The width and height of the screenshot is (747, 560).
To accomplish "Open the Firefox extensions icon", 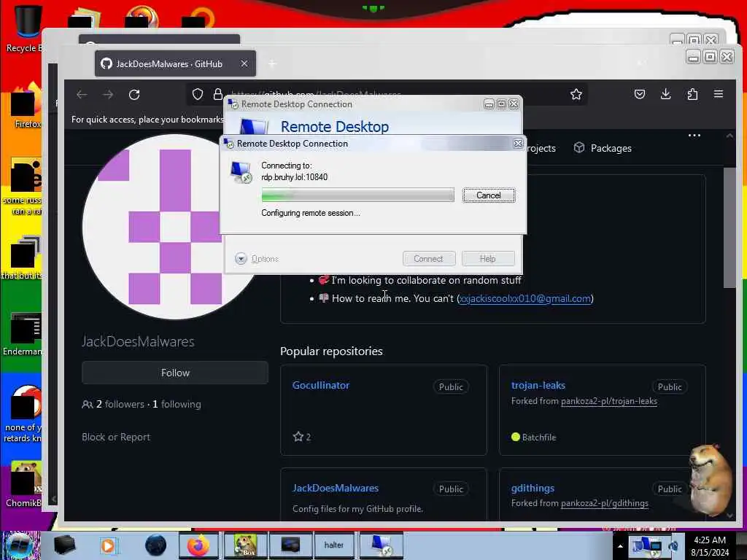I will click(692, 94).
